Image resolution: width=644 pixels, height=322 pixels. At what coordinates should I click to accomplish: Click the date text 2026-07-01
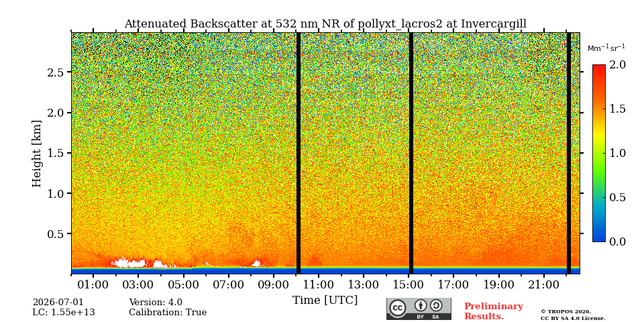tap(58, 303)
